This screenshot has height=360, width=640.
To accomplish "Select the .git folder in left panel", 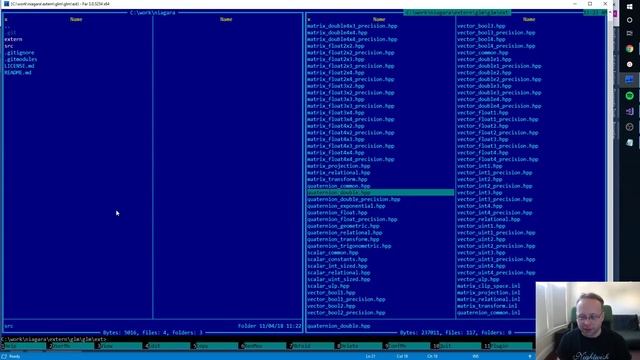I will (11, 33).
